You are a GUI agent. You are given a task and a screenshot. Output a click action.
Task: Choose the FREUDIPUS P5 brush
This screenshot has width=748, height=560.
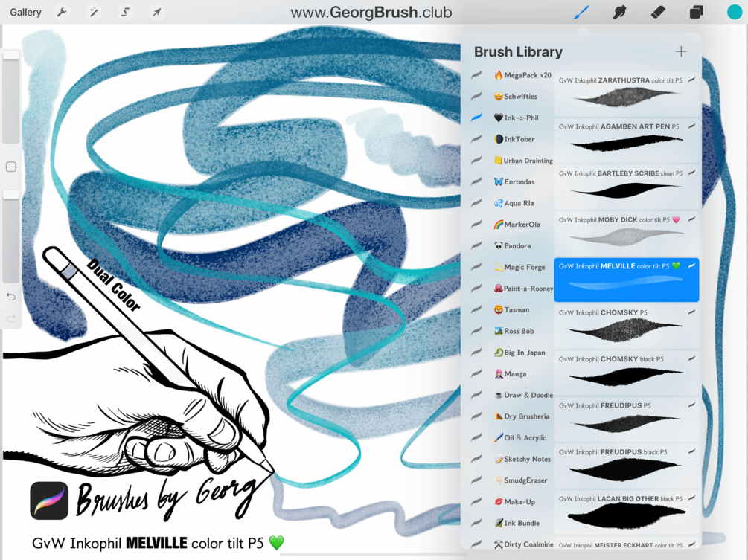[x=627, y=419]
